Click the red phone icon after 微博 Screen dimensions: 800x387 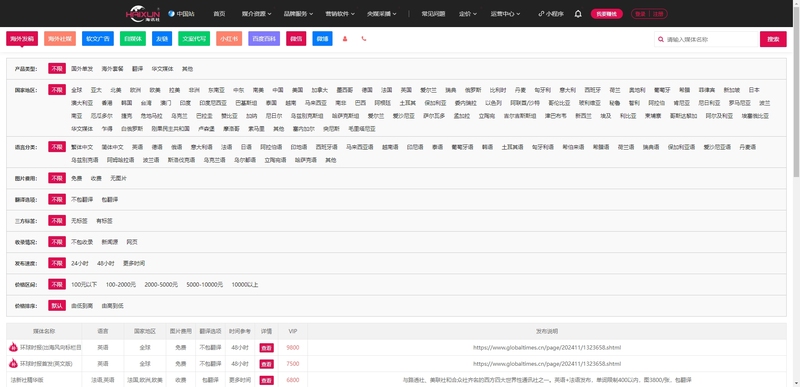[364, 39]
